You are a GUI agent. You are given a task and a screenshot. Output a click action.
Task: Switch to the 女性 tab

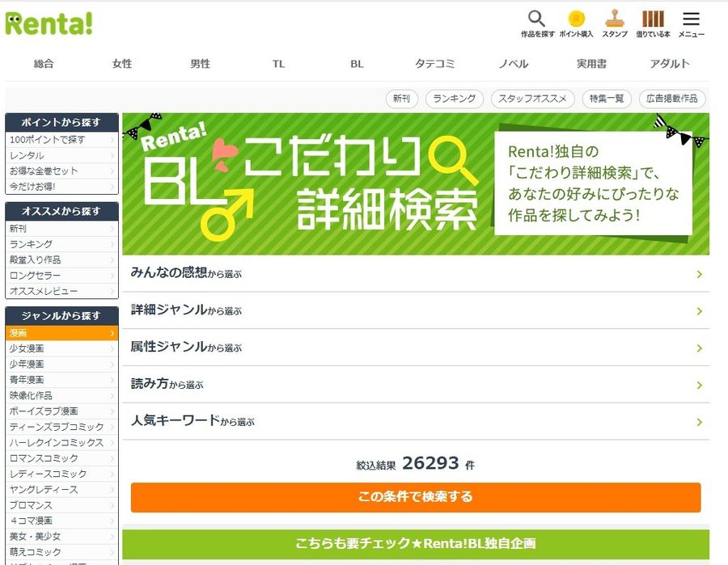click(x=122, y=64)
